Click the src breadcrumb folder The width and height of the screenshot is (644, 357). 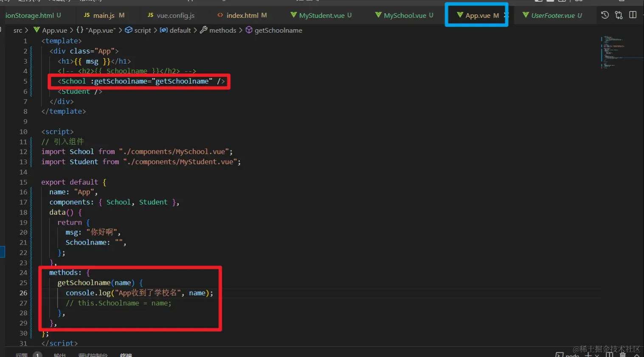18,30
